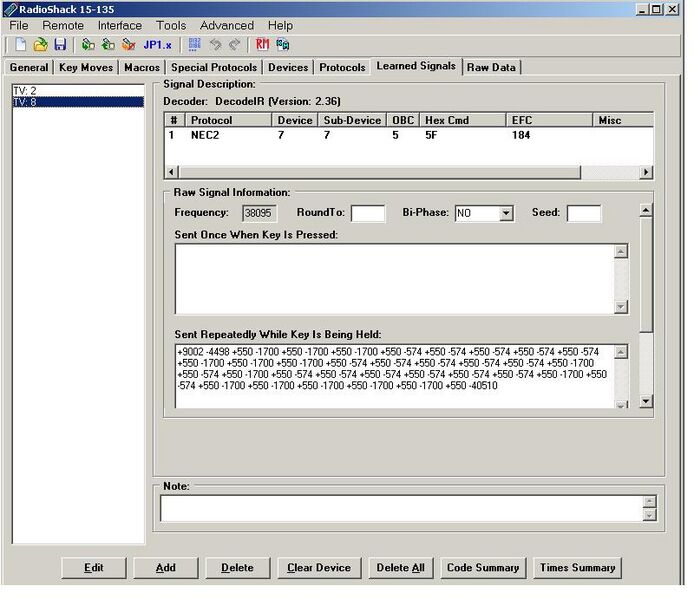The image size is (694, 599).
Task: Open the Help menu
Action: pyautogui.click(x=280, y=26)
